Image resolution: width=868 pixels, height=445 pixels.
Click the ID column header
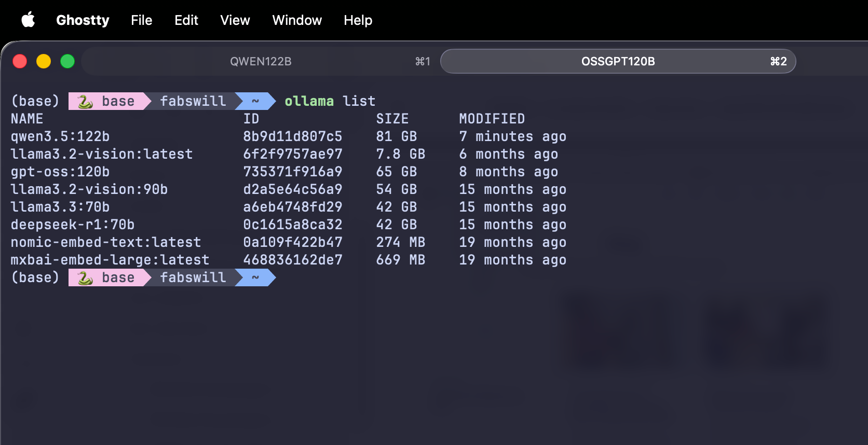pos(251,119)
